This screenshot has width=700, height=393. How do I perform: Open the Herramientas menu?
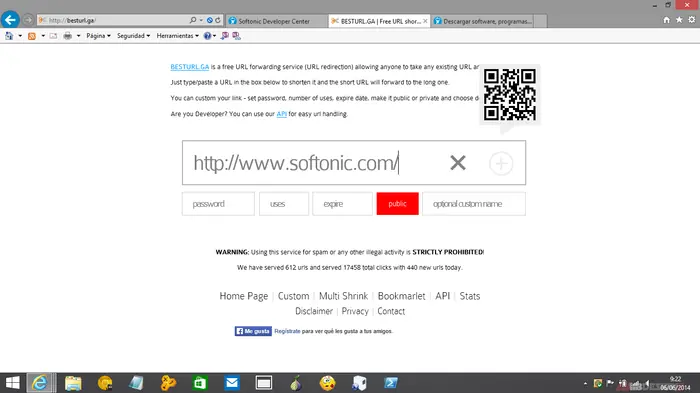[x=177, y=36]
